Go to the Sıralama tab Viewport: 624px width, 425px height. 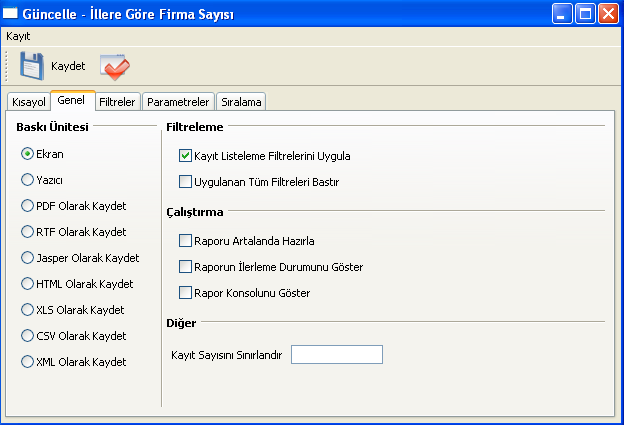(241, 102)
